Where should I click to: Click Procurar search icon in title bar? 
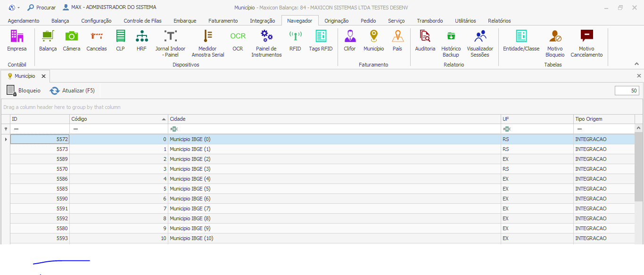click(41, 8)
